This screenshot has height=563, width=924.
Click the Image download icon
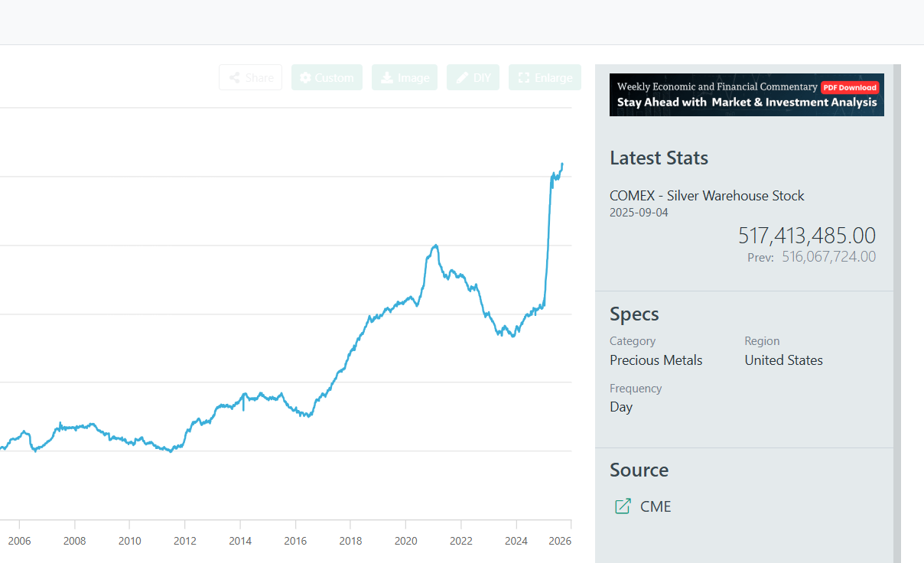click(387, 78)
